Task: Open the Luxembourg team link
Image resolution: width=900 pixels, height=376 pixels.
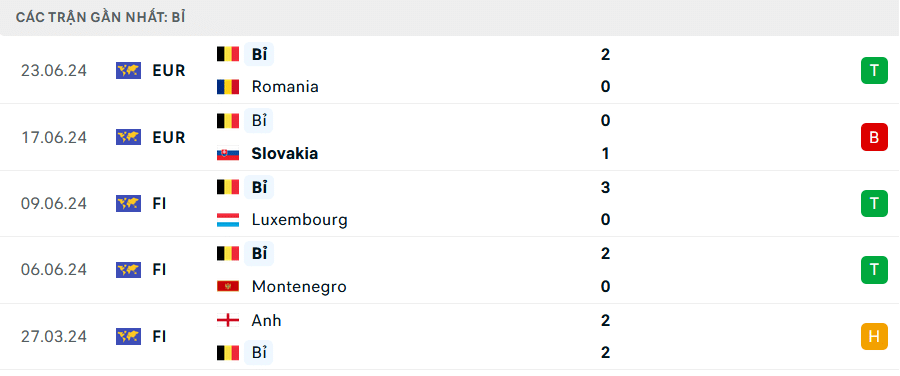Action: click(300, 220)
